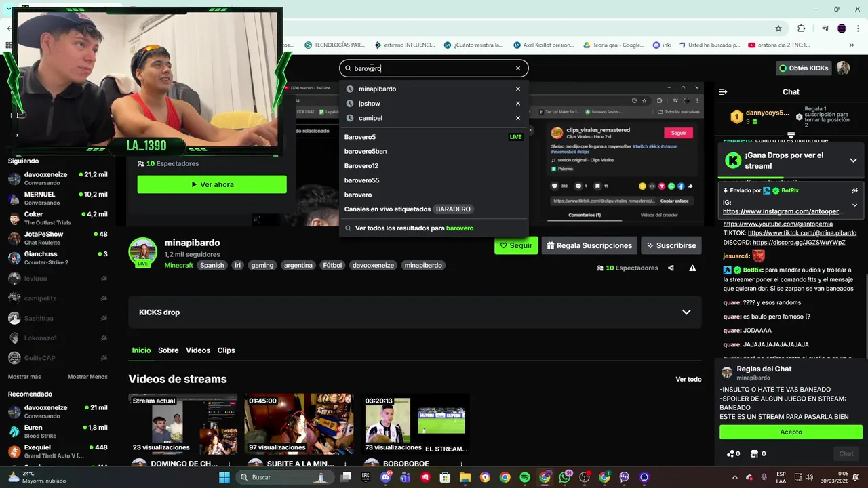Click Regala Suscripciones button
Image resolution: width=868 pixels, height=488 pixels.
pos(589,245)
